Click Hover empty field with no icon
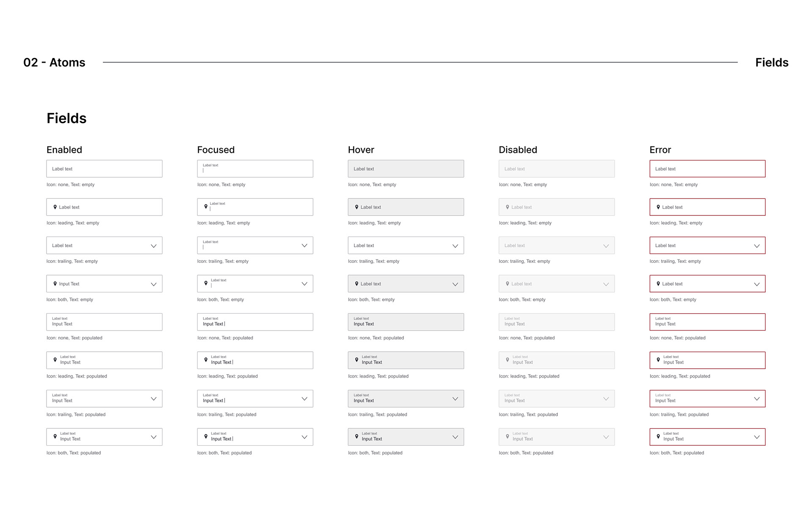This screenshot has height=513, width=812. click(406, 169)
